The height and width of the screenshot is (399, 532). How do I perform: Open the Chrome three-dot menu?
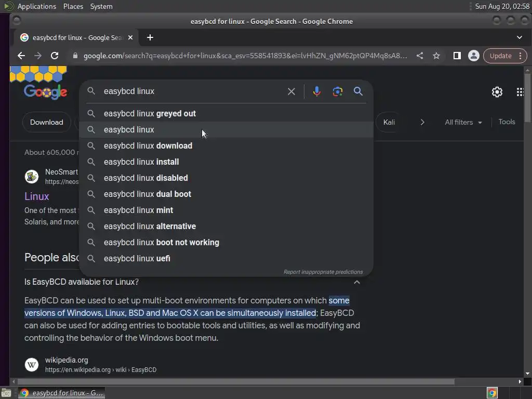[x=521, y=56]
